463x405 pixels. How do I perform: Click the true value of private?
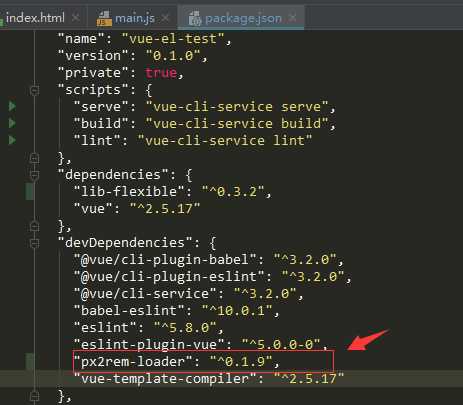[161, 73]
